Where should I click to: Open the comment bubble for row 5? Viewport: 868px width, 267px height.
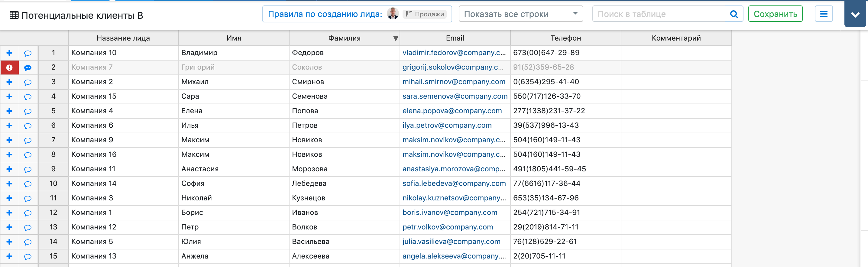(x=28, y=111)
